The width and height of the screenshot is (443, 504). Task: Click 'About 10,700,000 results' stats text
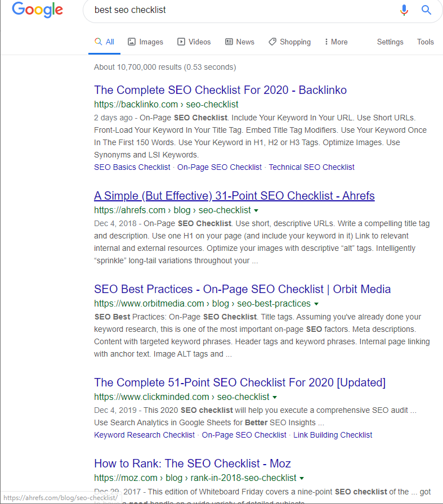[165, 67]
